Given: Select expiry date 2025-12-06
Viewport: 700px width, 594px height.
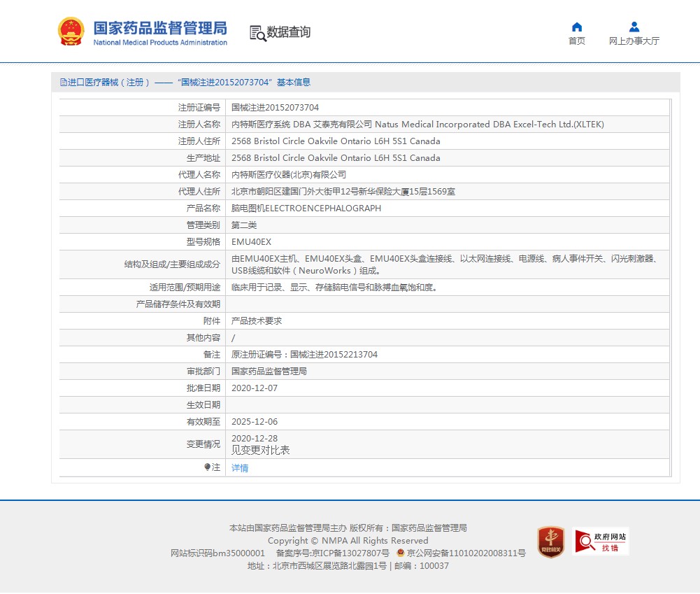Looking at the screenshot, I should tap(255, 422).
